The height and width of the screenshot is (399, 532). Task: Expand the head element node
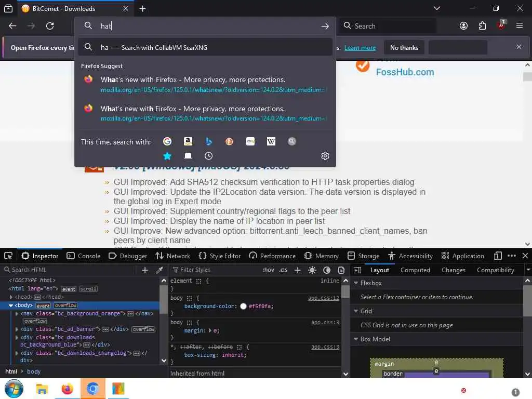(x=11, y=297)
